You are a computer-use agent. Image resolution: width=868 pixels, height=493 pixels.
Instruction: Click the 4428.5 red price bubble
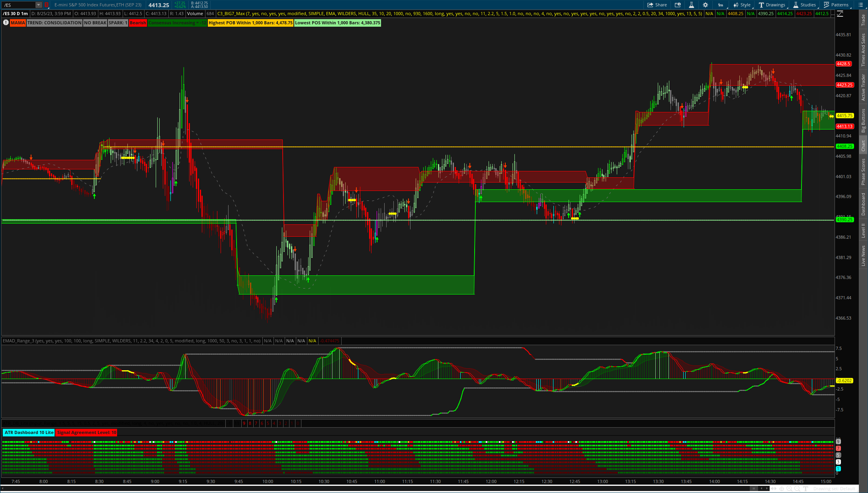pyautogui.click(x=844, y=64)
